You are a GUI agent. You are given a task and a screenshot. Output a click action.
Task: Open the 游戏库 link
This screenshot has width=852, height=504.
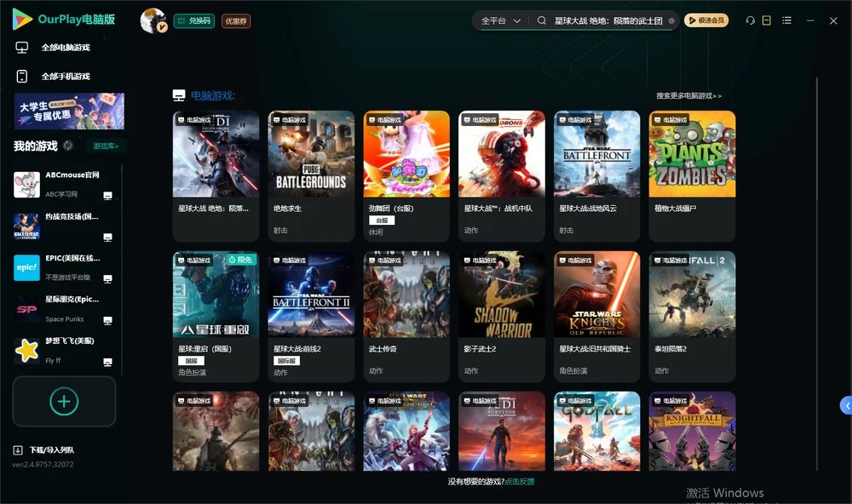click(106, 146)
